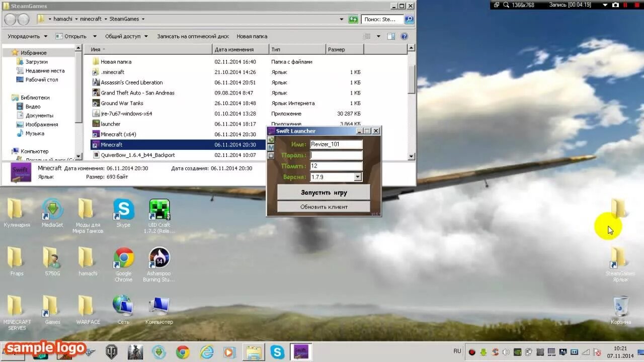This screenshot has height=362, width=644.
Task: Click the RU language indicator in tray
Action: coord(457,351)
